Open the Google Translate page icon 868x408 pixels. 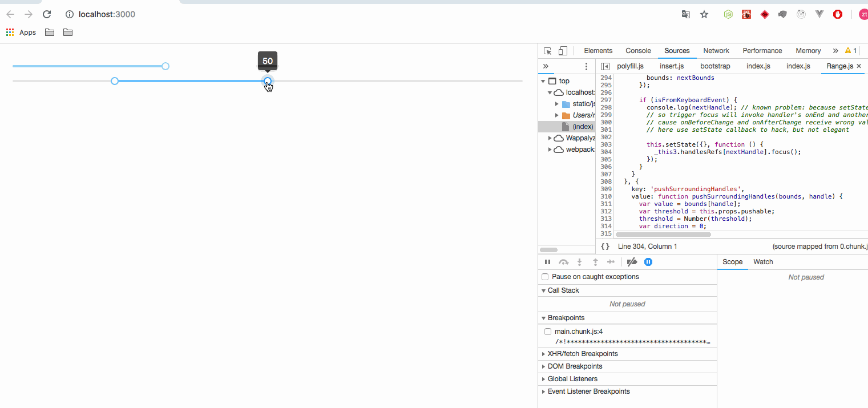click(686, 14)
